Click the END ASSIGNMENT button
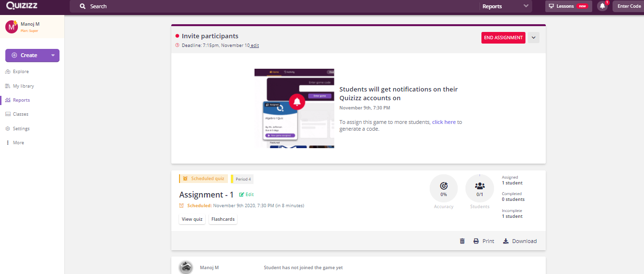Viewport: 644px width, 274px height. click(x=503, y=38)
